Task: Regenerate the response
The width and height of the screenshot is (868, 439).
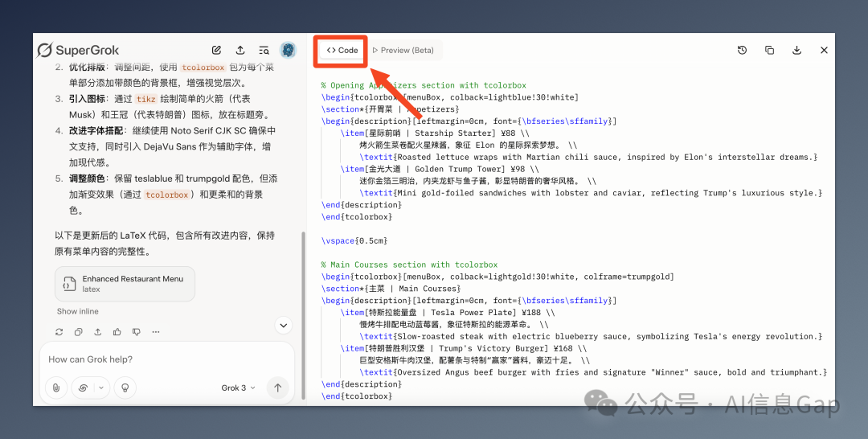Action: click(x=59, y=331)
